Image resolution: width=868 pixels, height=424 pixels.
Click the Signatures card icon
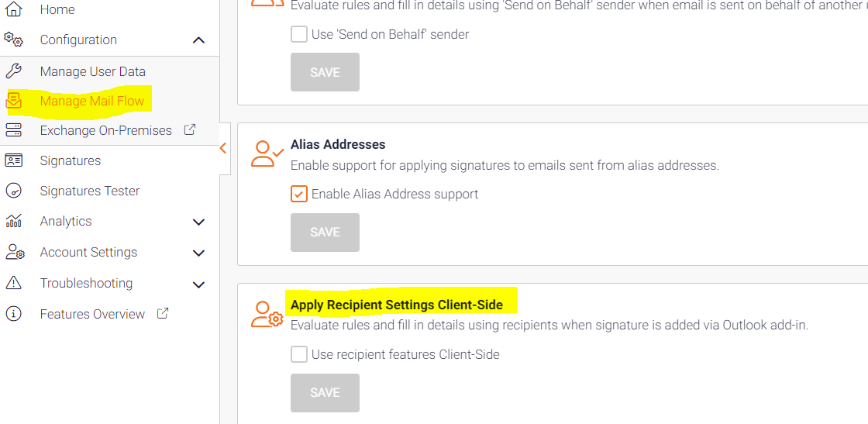tap(13, 160)
